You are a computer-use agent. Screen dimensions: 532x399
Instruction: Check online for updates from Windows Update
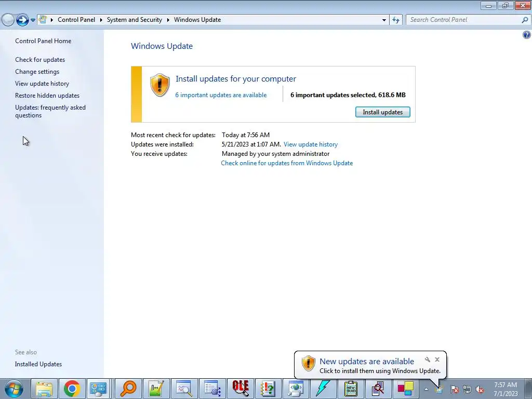[287, 163]
